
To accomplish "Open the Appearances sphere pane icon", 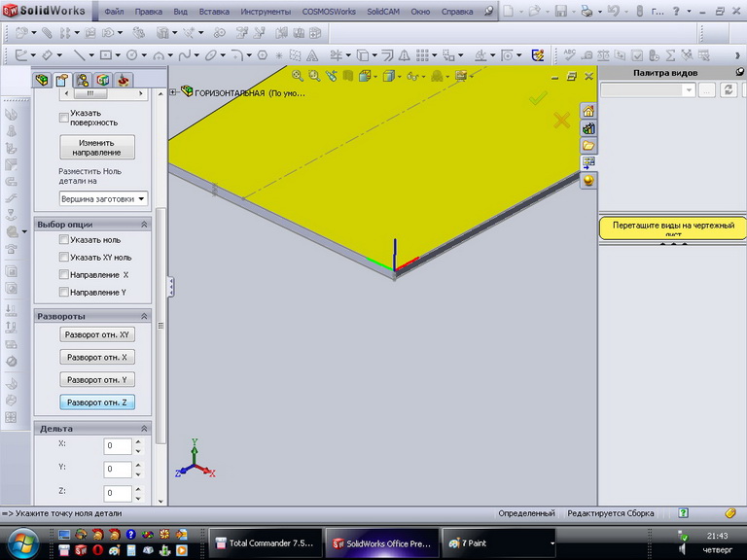I will pyautogui.click(x=588, y=180).
